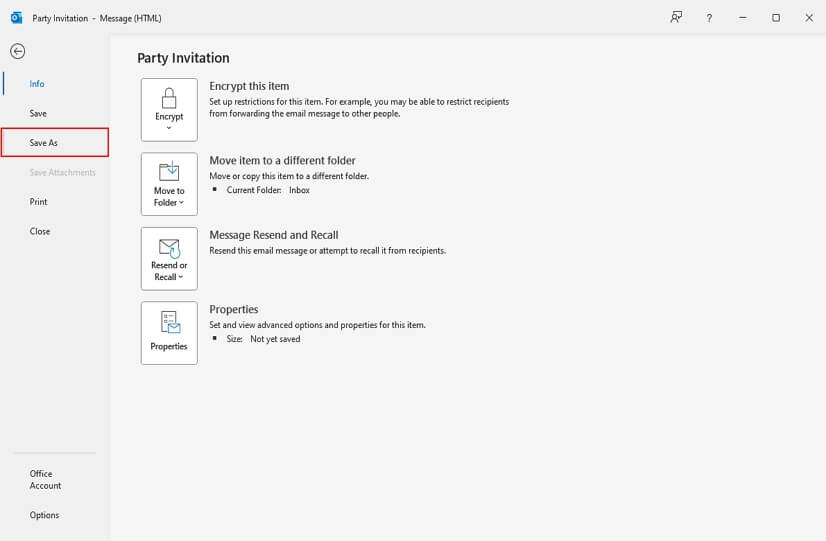Open the Print page from sidebar
This screenshot has height=541, width=826.
pyautogui.click(x=39, y=202)
